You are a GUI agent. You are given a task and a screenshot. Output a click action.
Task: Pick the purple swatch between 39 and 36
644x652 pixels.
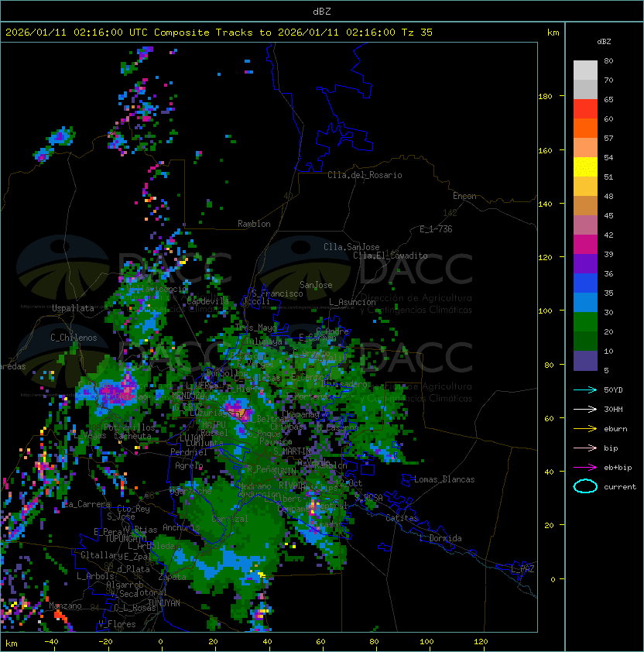click(x=585, y=263)
